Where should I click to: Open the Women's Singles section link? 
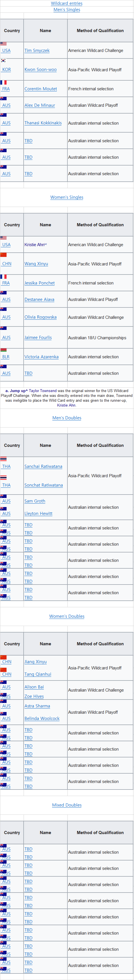coord(67,197)
